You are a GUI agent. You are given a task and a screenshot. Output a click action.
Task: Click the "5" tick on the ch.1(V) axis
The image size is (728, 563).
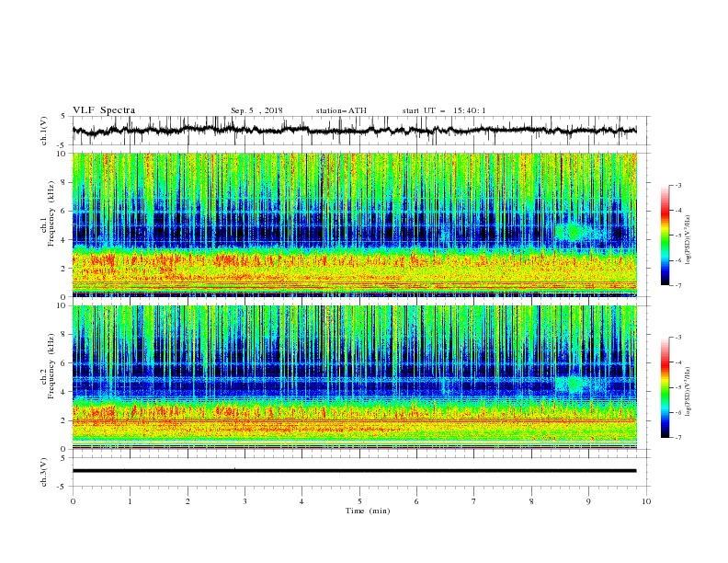tap(64, 116)
